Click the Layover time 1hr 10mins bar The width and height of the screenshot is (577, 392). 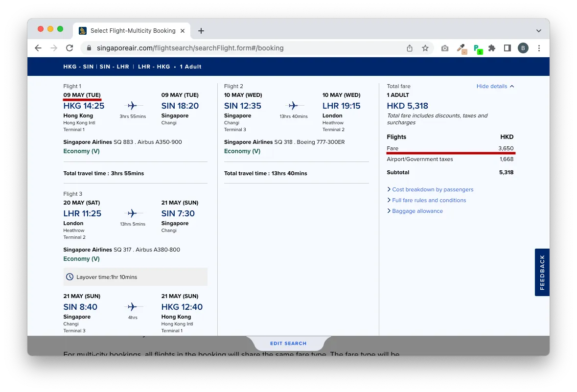click(x=136, y=277)
